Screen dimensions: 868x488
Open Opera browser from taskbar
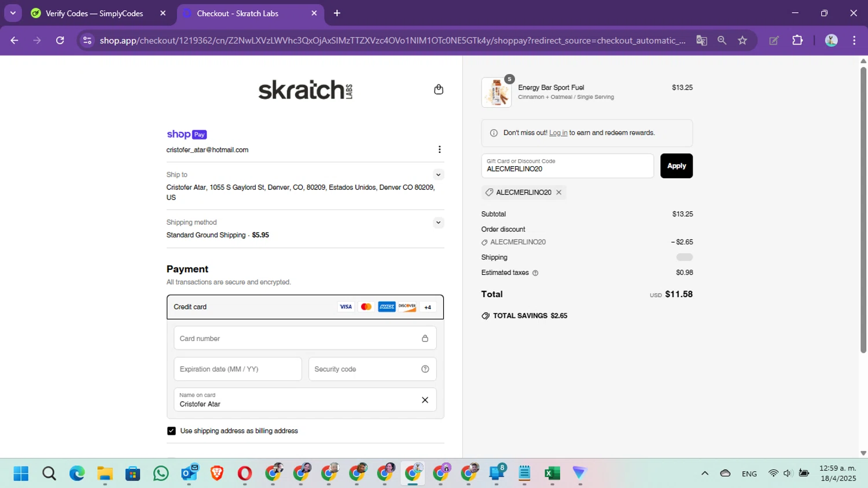point(245,474)
